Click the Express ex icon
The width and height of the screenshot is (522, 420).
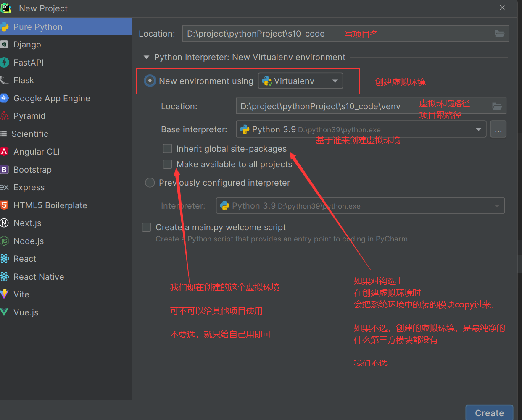[x=4, y=187]
